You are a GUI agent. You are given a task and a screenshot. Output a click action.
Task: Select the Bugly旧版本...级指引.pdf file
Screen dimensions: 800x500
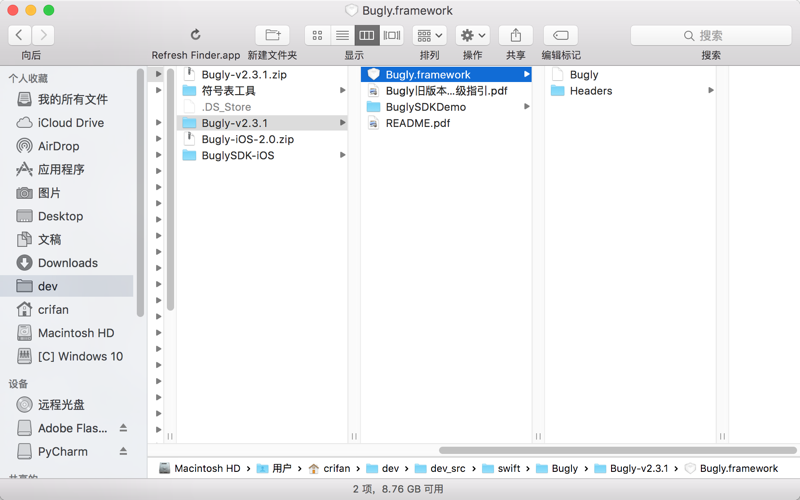point(446,91)
